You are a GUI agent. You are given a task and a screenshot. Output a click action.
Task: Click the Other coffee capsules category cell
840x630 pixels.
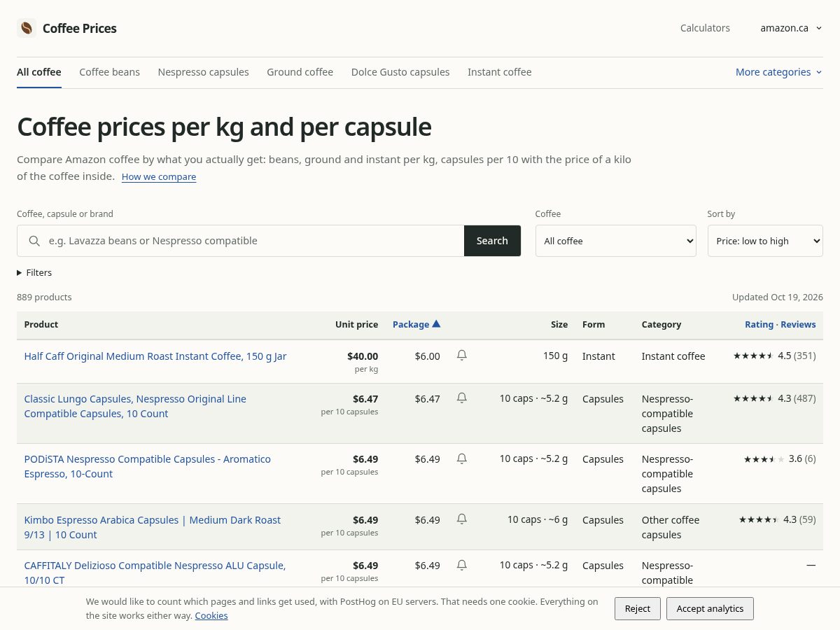pyautogui.click(x=671, y=527)
